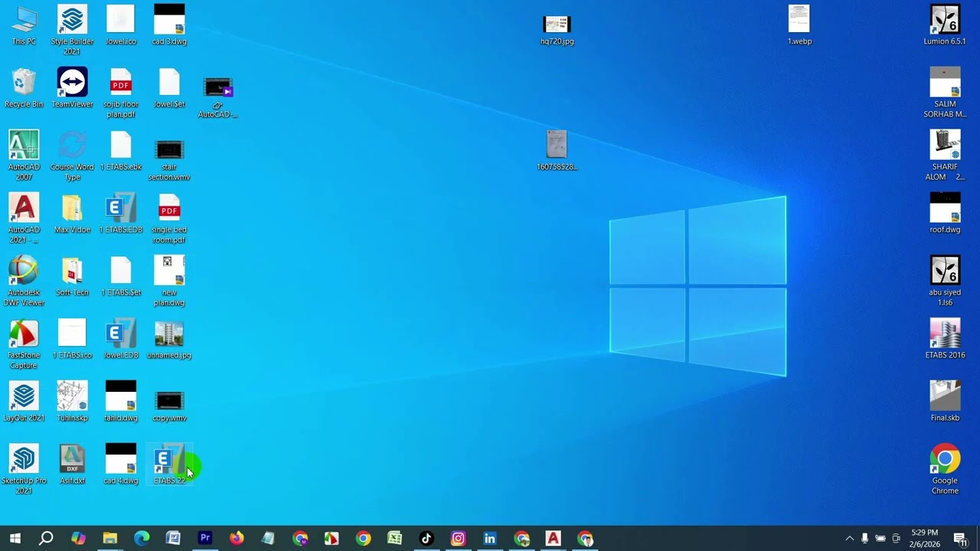980x551 pixels.
Task: Select the SHARIF ALOM file
Action: coord(945,155)
